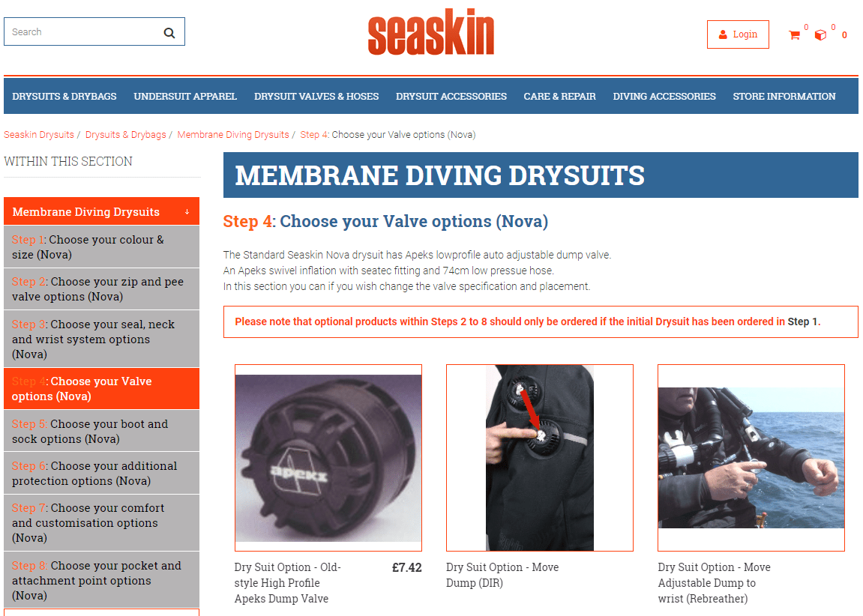Click the search magnifier icon
The width and height of the screenshot is (863, 616).
[x=169, y=32]
